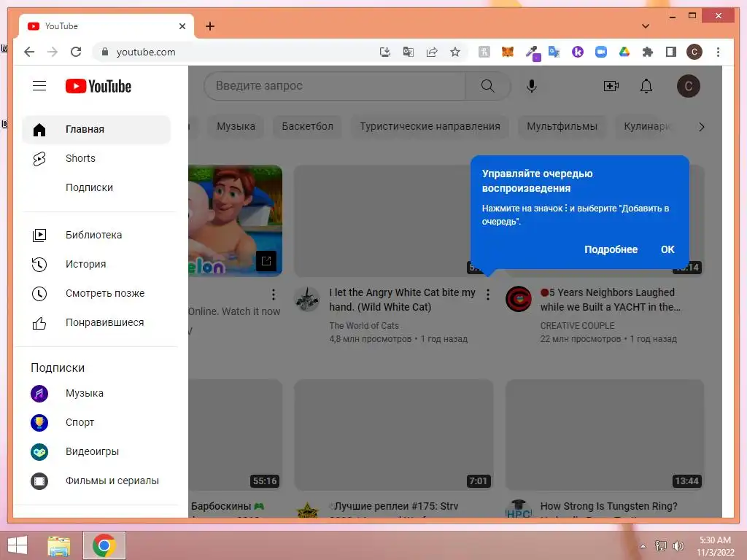This screenshot has width=747, height=560.
Task: Open the extensions puzzle menu
Action: pyautogui.click(x=648, y=52)
